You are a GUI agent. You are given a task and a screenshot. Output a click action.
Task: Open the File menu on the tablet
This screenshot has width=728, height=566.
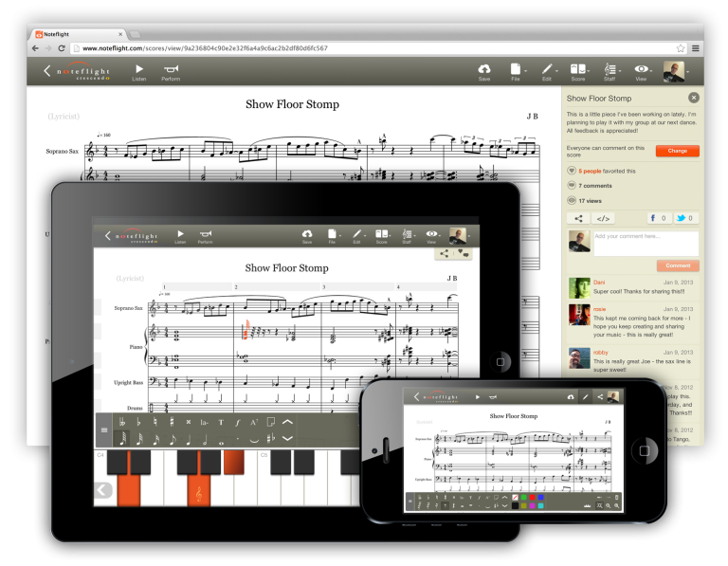click(x=333, y=236)
